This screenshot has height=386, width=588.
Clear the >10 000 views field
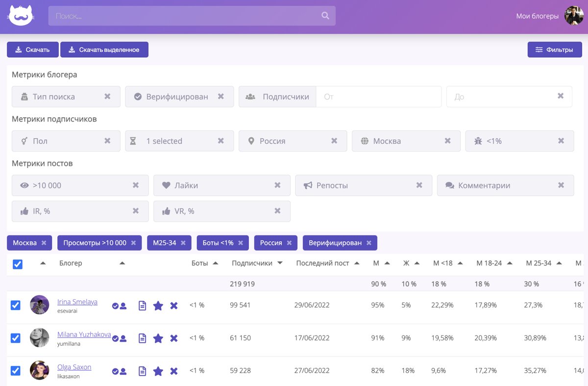(x=136, y=185)
